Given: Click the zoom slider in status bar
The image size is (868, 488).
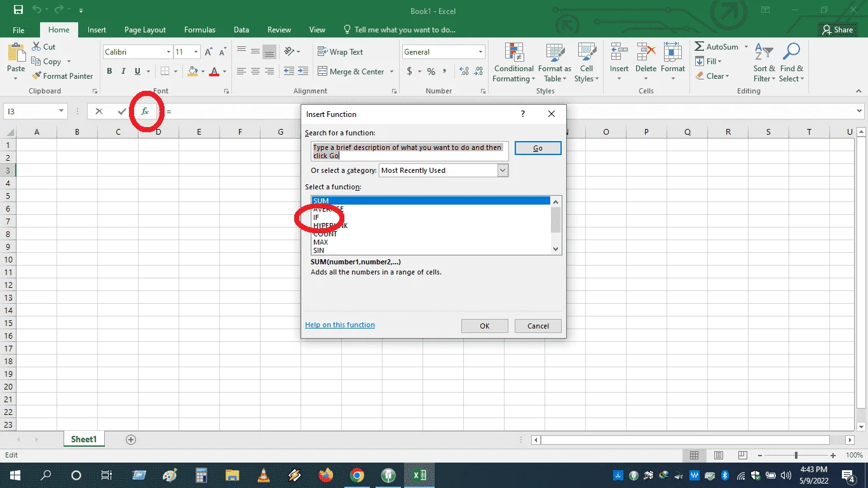Looking at the screenshot, I should [x=796, y=456].
